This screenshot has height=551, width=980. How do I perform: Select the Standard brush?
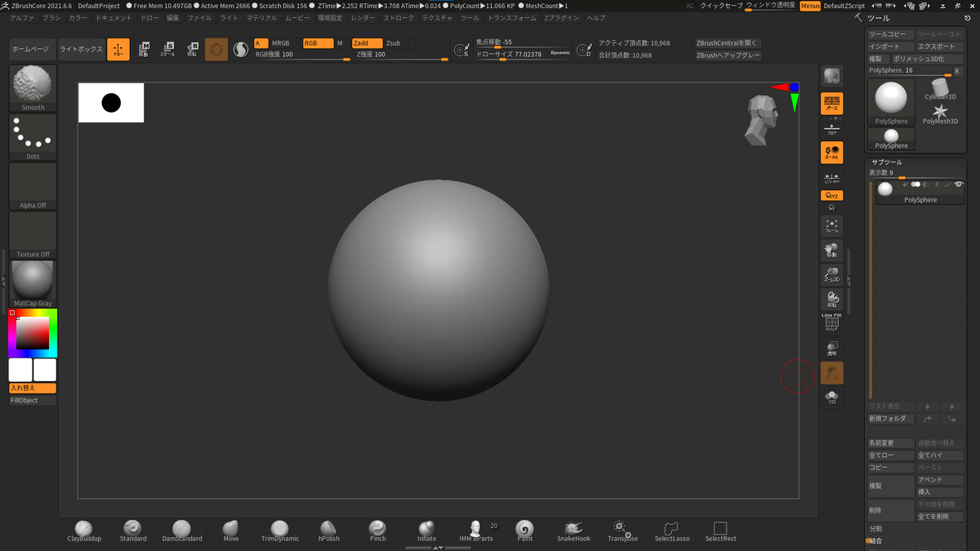coord(133,531)
